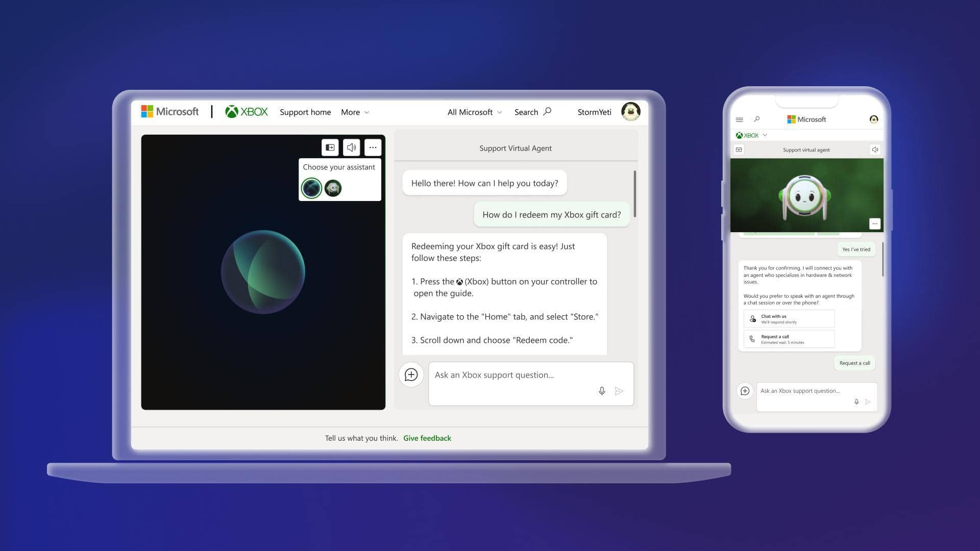Select the screen display toggle icon
The height and width of the screenshot is (551, 980).
[329, 147]
